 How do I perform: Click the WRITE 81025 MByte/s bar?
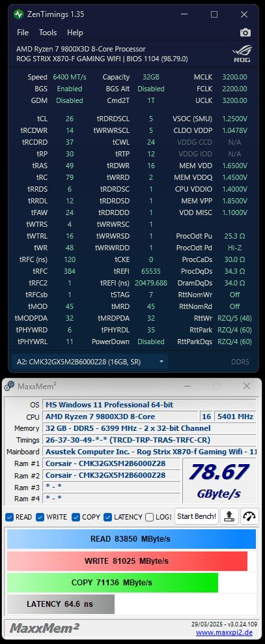coord(127,561)
